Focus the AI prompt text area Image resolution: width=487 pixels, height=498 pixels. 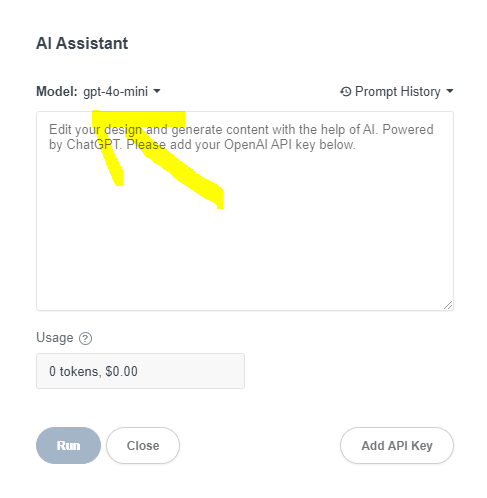pyautogui.click(x=245, y=211)
